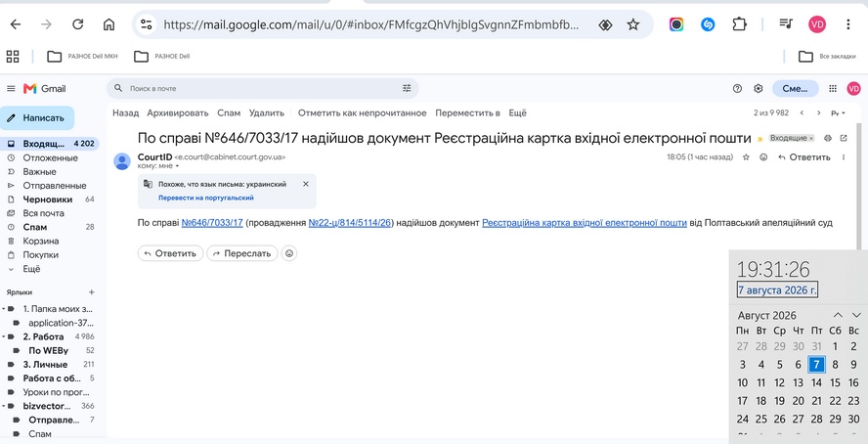Open Google account avatar VD in Gmail
Screen dimensions: 868x444
tap(853, 89)
